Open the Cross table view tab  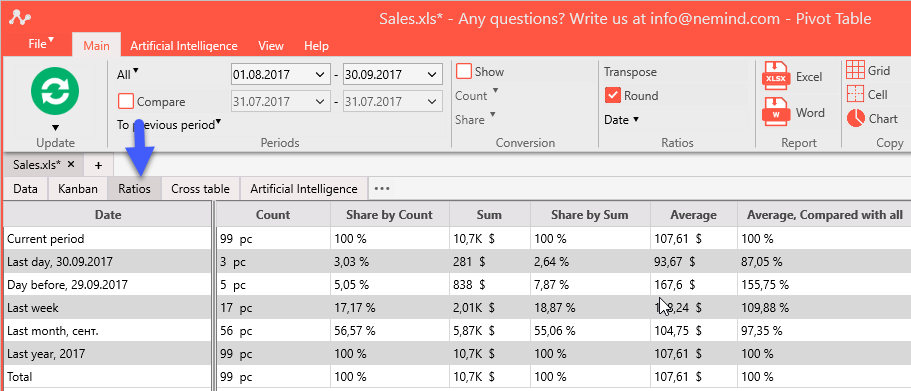[200, 189]
